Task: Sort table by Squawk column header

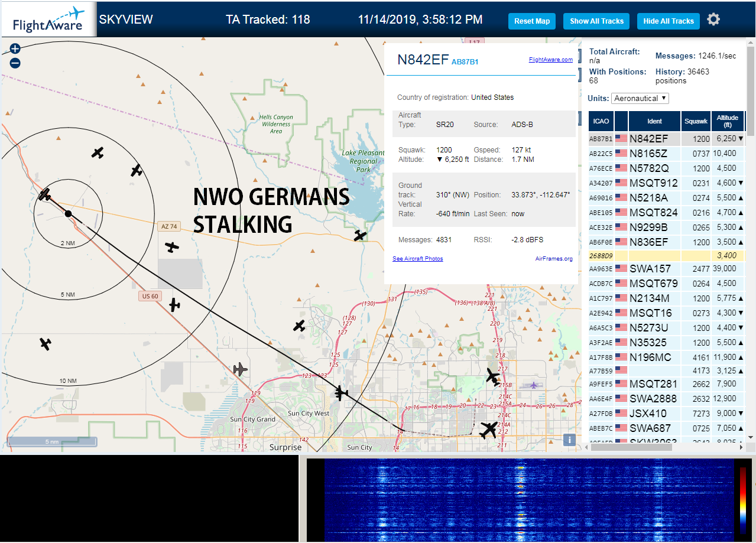Action: point(696,121)
